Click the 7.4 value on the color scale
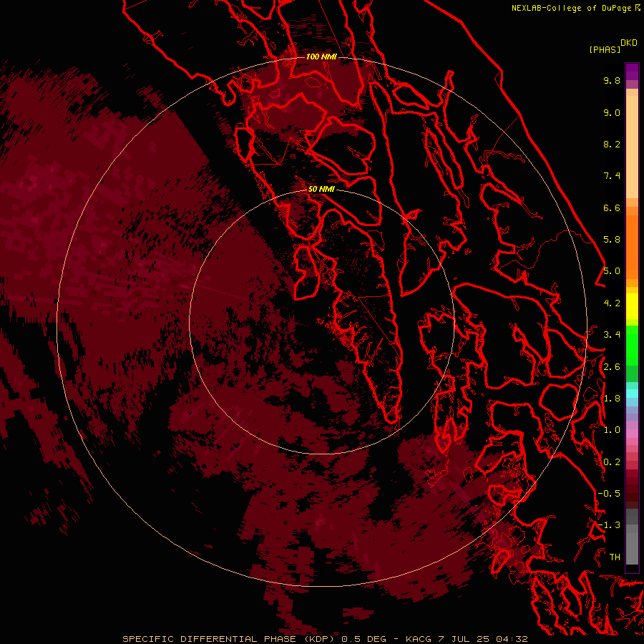644x644 pixels. coord(612,176)
